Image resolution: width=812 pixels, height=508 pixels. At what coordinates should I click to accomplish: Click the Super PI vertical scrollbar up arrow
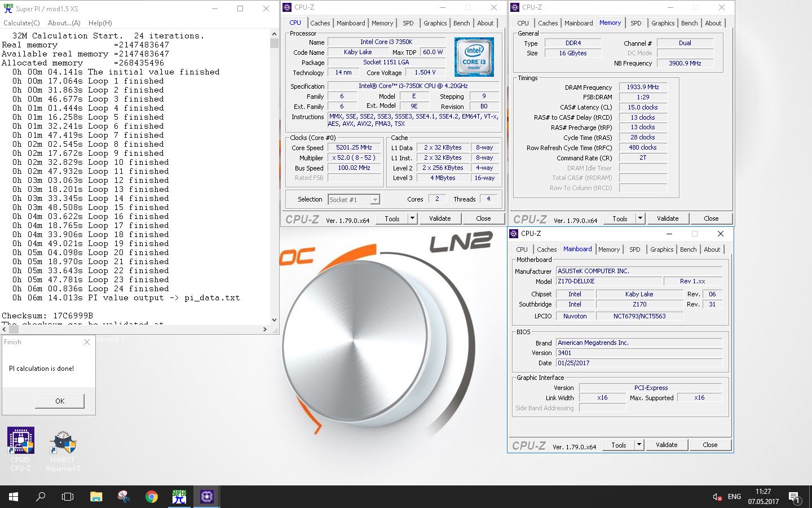pyautogui.click(x=274, y=34)
